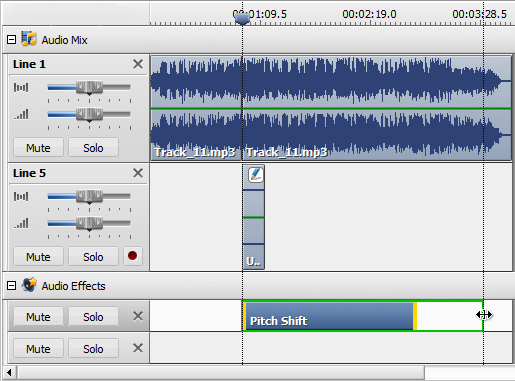Solo the Pitch Shift effect line

click(x=93, y=316)
